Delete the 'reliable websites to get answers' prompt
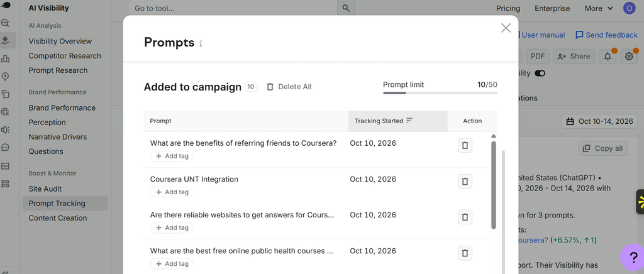Screen dimensions: 644x274 click(465, 217)
